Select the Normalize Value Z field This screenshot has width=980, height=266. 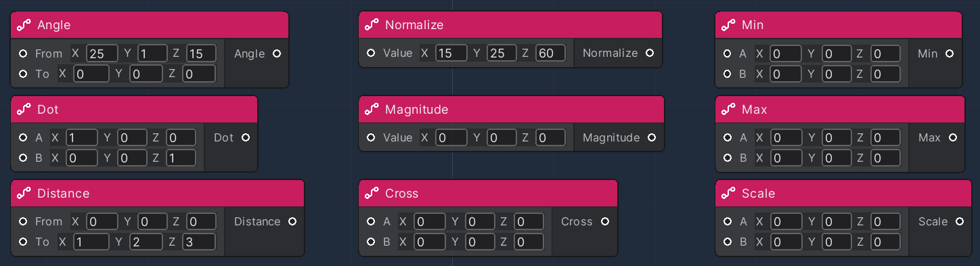click(550, 53)
